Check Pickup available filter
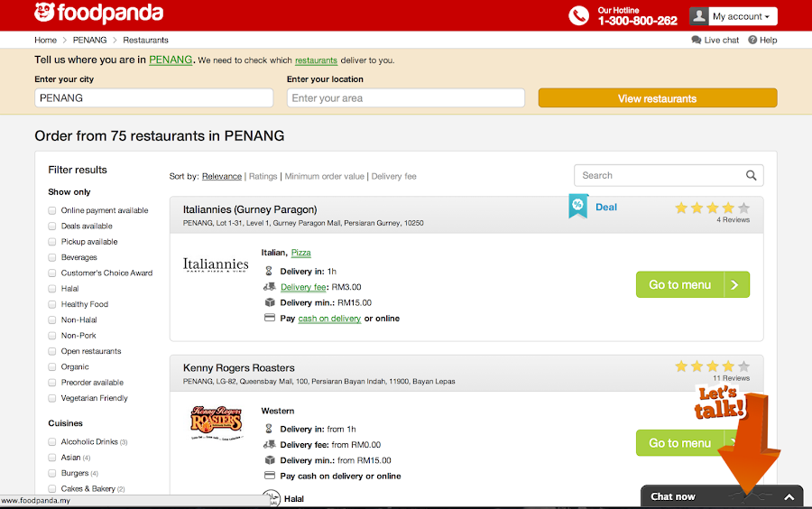 pyautogui.click(x=51, y=241)
